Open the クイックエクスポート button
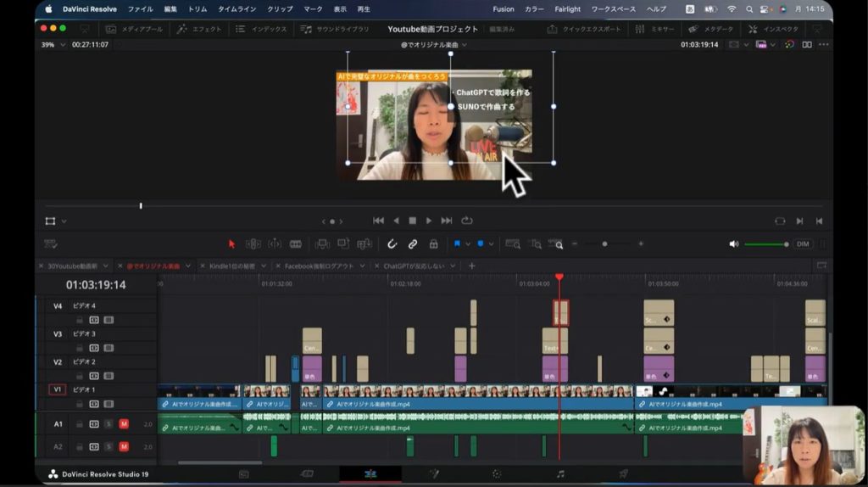 coord(585,29)
